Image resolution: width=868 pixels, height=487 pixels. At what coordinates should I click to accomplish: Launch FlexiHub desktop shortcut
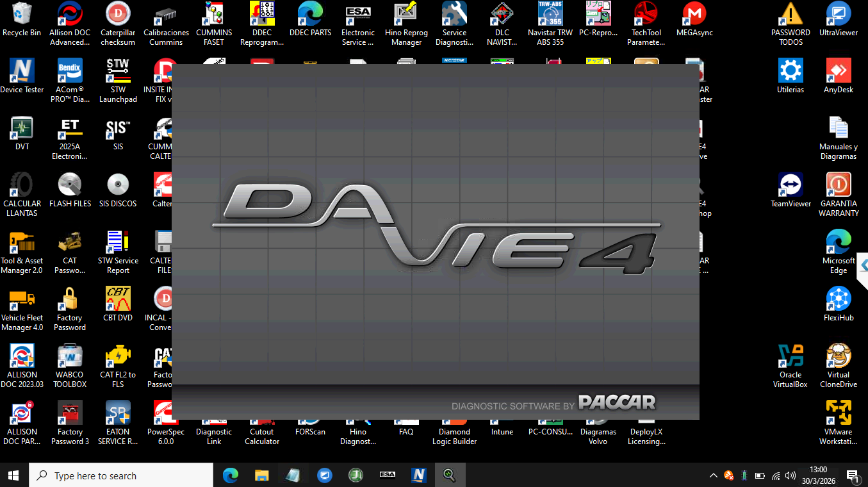point(839,304)
